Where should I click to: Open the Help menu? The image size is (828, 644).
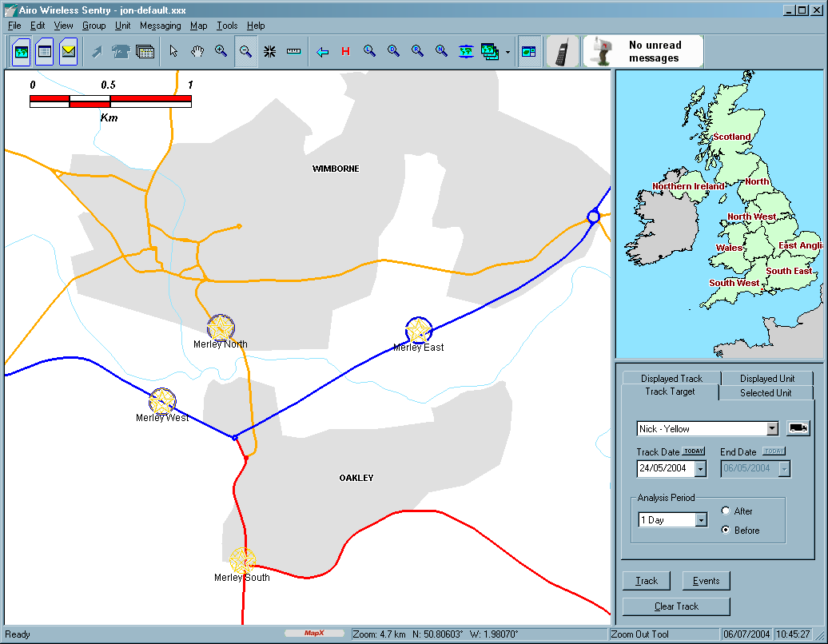256,26
